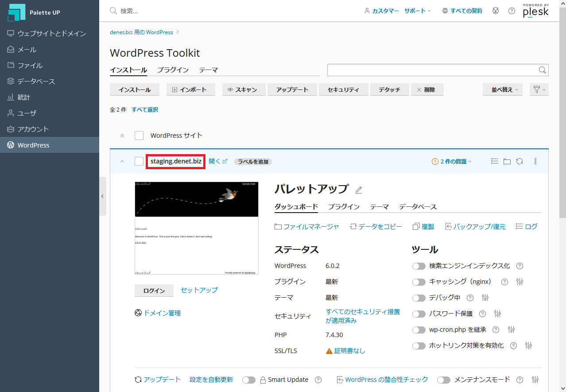Collapse the staging.denet.biz site card

(x=122, y=161)
